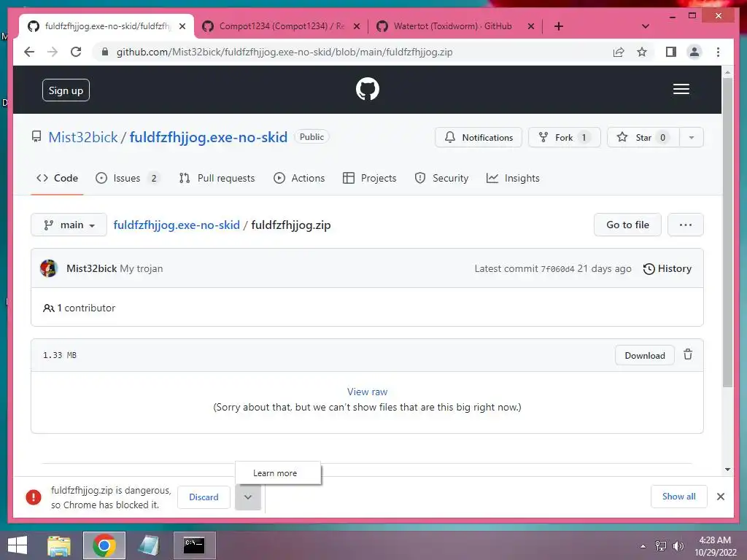747x560 pixels.
Task: Open the Issues tab
Action: 128,178
